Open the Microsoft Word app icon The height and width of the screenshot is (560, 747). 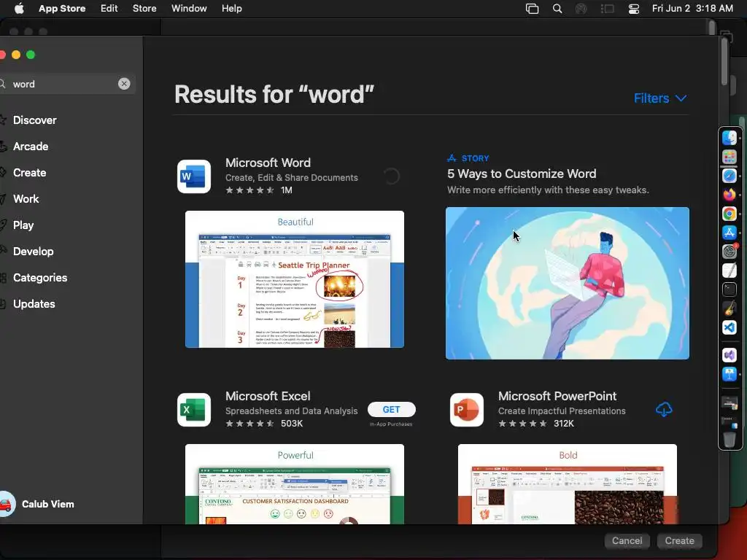[x=194, y=176]
